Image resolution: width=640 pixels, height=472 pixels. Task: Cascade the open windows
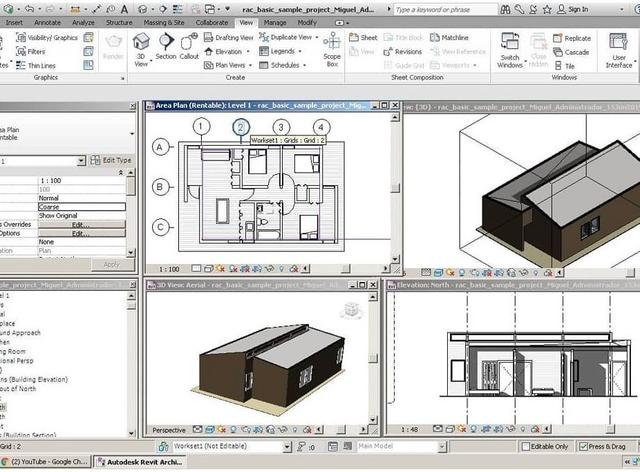[x=571, y=52]
